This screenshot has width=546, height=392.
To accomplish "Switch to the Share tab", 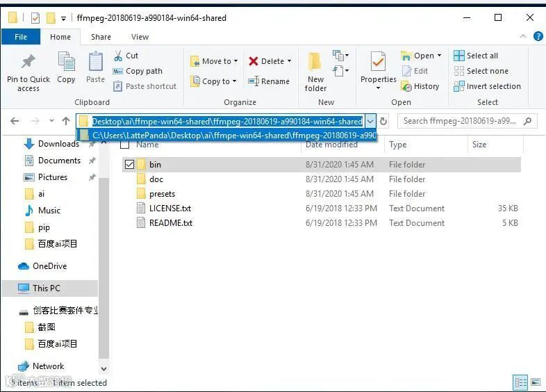I will [101, 37].
